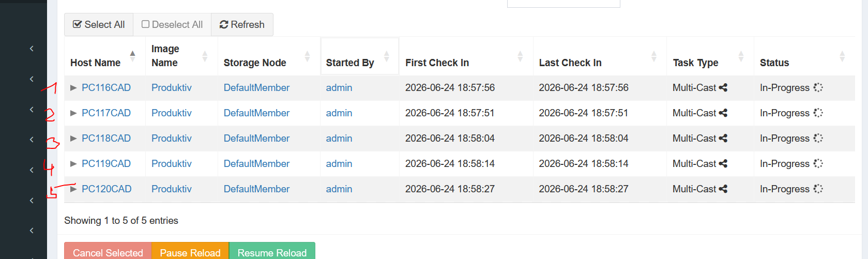
Task: Sort by Storage Node column
Action: click(x=269, y=56)
